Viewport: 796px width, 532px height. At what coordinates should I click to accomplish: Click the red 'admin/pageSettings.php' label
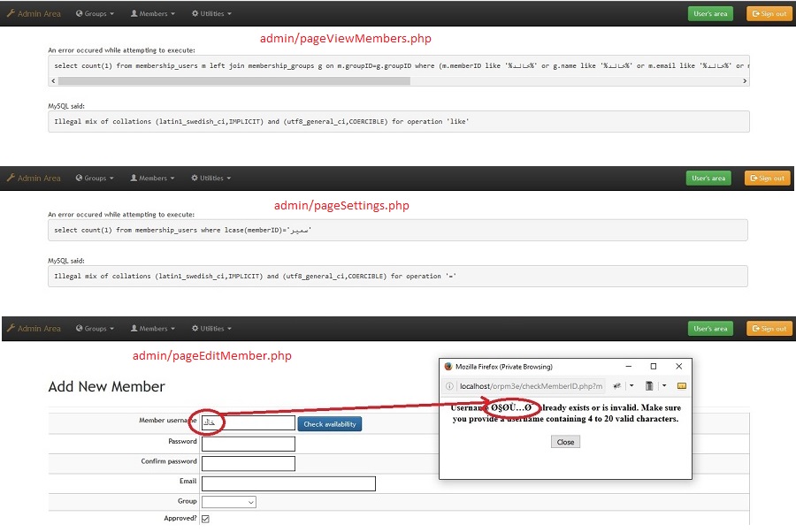[341, 205]
